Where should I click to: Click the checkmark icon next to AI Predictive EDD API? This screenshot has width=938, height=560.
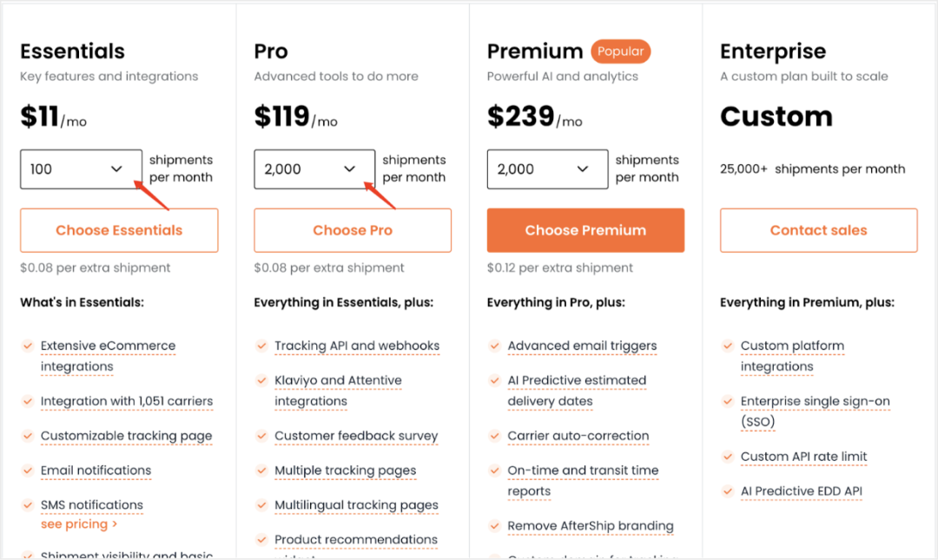(x=728, y=491)
